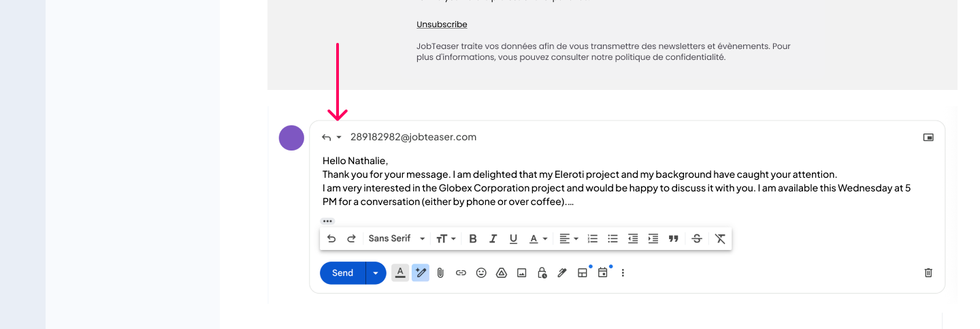Click the Send button
This screenshot has width=980, height=329.
[x=342, y=273]
